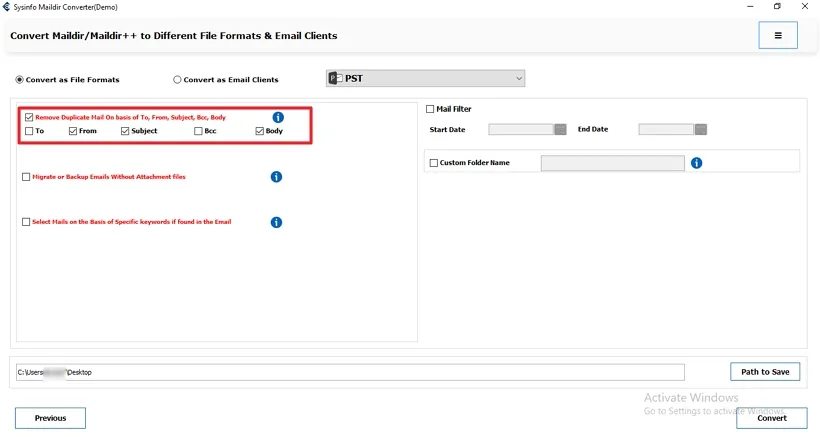Viewport: 820px width, 437px height.
Task: Click the Sysinfo app icon in title bar
Action: [6, 6]
